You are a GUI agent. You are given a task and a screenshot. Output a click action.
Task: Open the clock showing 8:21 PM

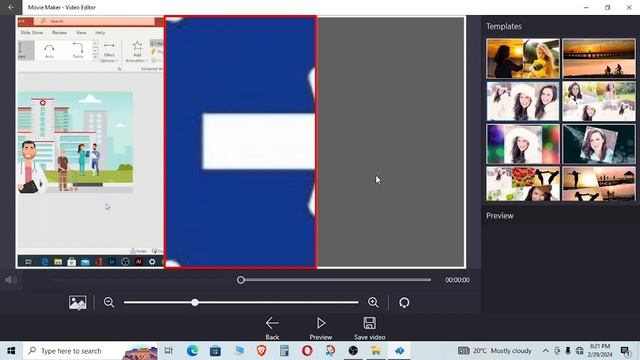(600, 351)
